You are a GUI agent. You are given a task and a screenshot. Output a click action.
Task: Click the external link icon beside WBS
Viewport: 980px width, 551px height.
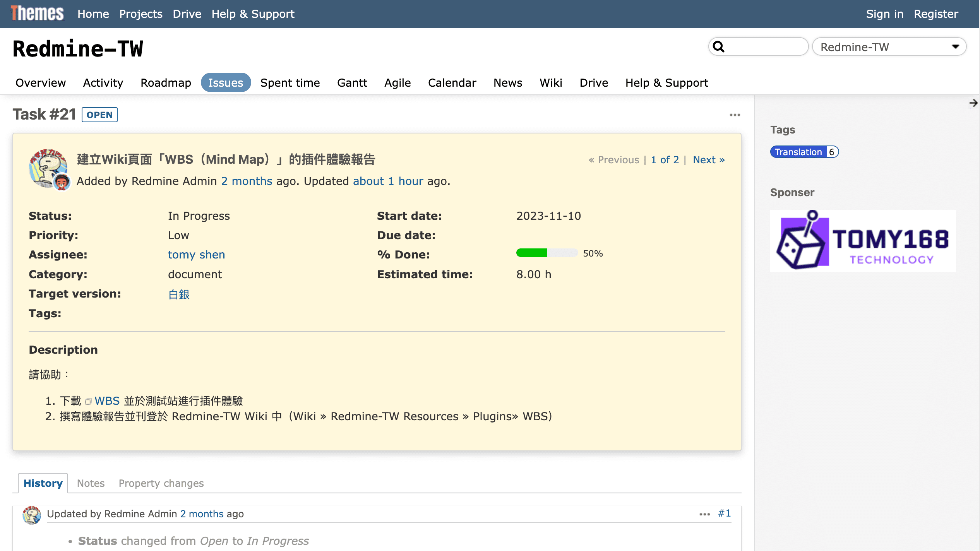pyautogui.click(x=89, y=401)
